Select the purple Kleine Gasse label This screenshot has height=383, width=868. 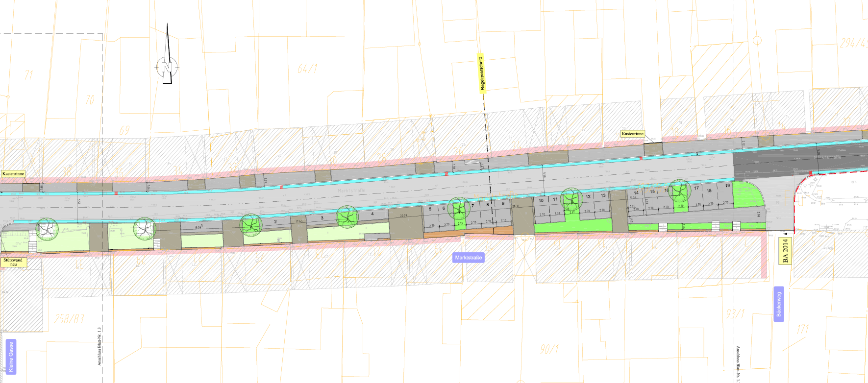[x=11, y=357]
